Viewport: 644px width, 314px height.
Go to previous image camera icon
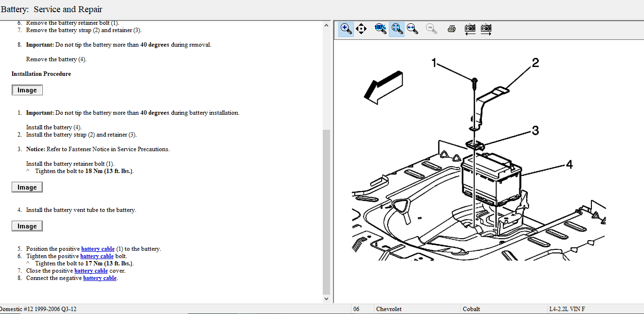click(470, 29)
